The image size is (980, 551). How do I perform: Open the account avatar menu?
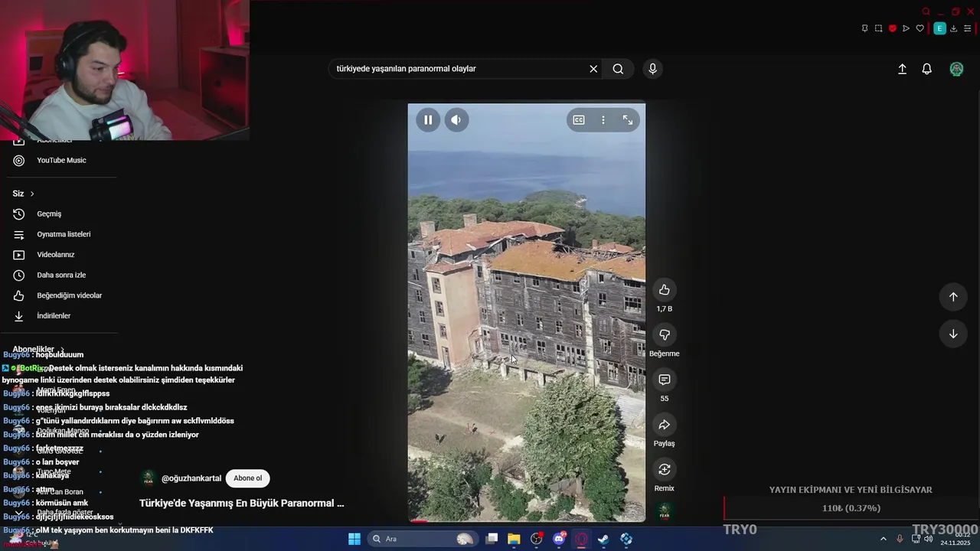(x=956, y=69)
